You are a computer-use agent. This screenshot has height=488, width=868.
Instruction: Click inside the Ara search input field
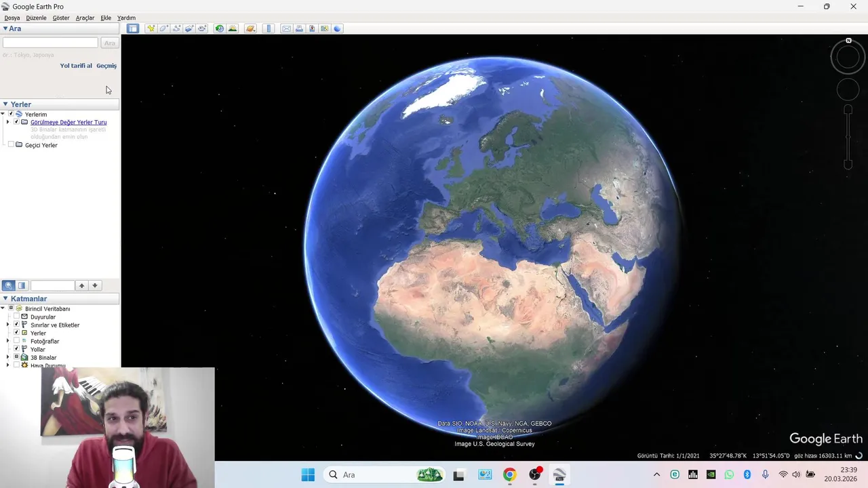[x=50, y=43]
